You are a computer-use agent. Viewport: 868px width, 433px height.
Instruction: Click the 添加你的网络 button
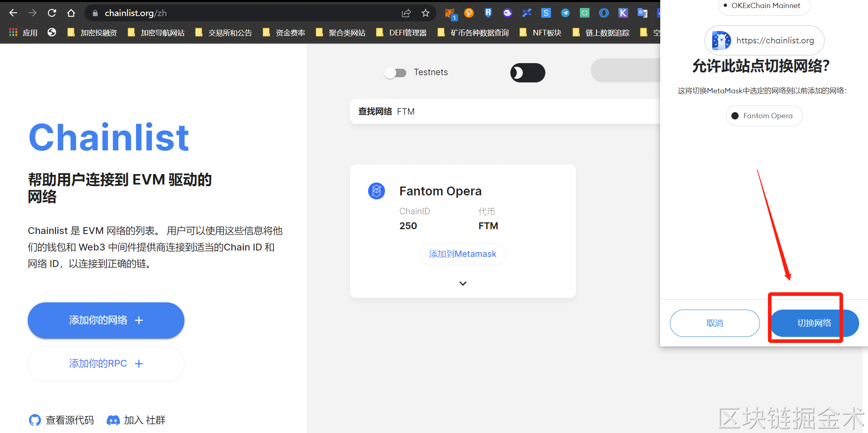[106, 320]
